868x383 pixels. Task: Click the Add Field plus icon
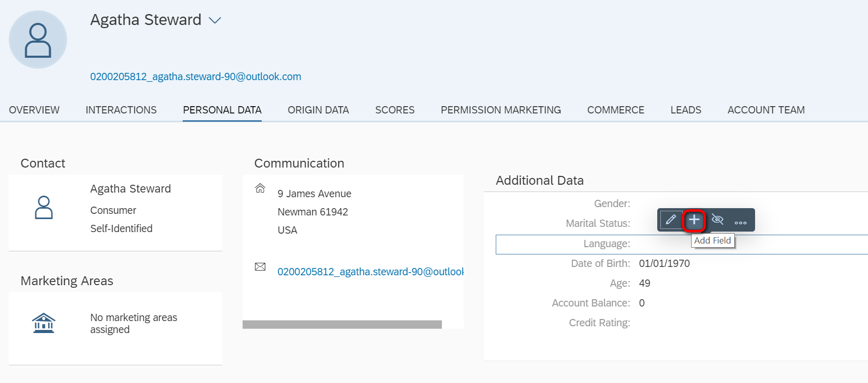point(694,220)
